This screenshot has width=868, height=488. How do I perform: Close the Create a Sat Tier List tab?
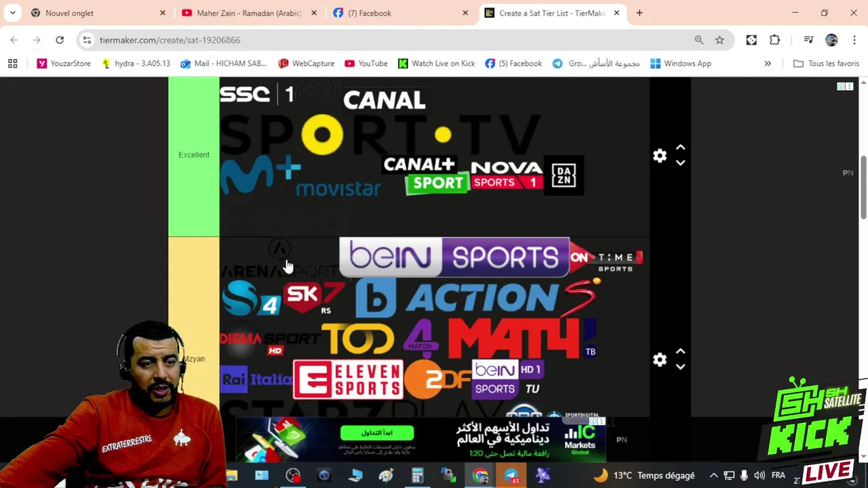click(616, 13)
